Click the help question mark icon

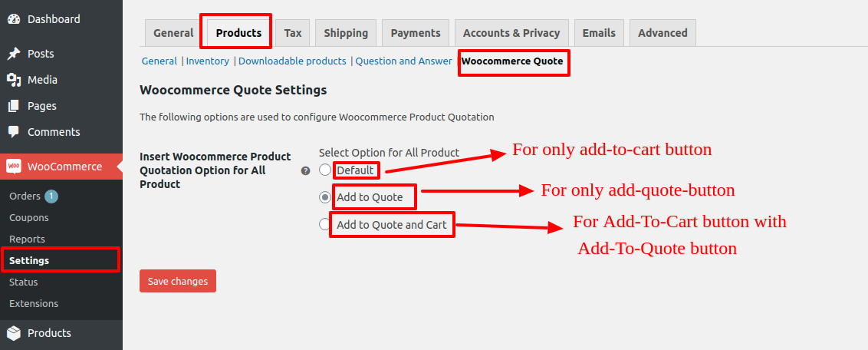tap(305, 170)
